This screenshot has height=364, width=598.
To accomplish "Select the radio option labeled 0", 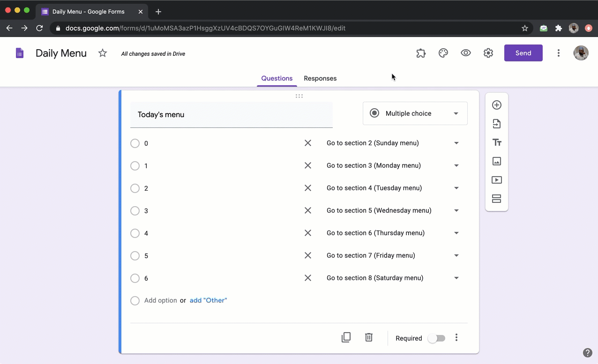I will (x=135, y=143).
